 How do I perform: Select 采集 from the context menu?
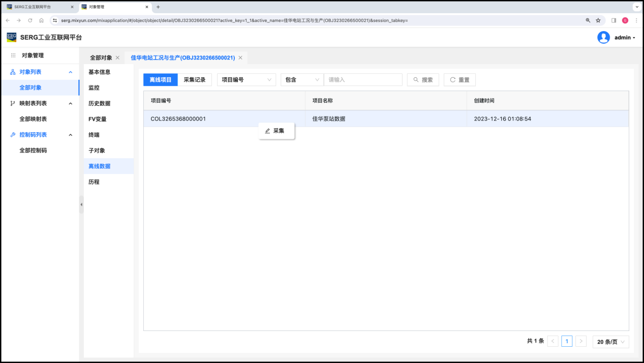tap(277, 131)
